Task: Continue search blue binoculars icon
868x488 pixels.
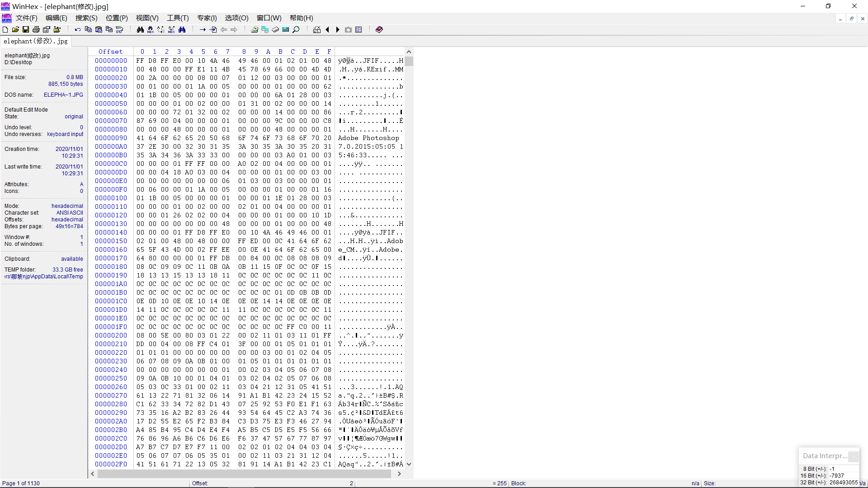Action: pyautogui.click(x=182, y=30)
